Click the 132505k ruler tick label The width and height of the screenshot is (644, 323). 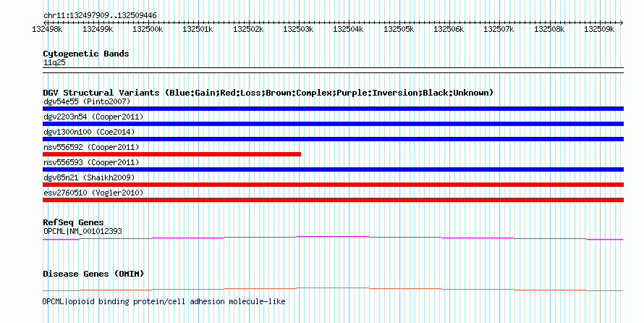tap(399, 29)
